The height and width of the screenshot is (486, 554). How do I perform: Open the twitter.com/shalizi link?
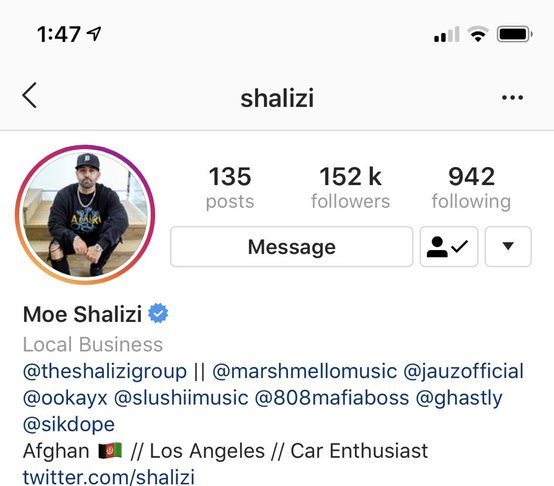point(109,477)
